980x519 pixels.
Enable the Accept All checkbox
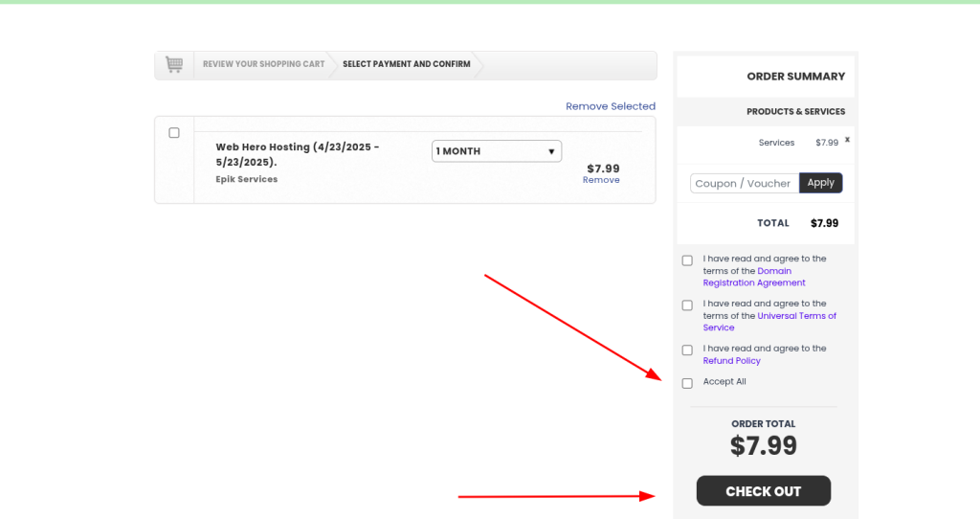687,383
